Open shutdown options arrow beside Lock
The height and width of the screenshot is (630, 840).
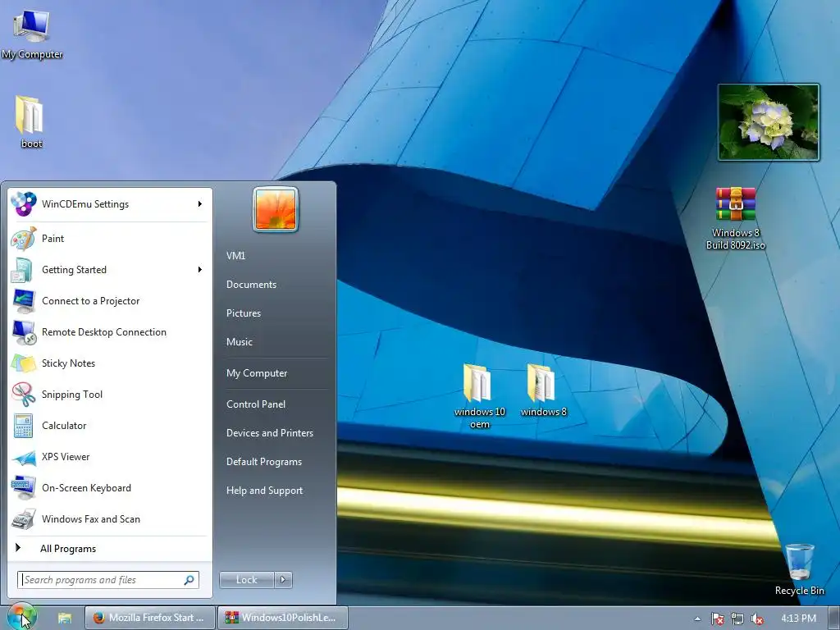[x=283, y=580]
